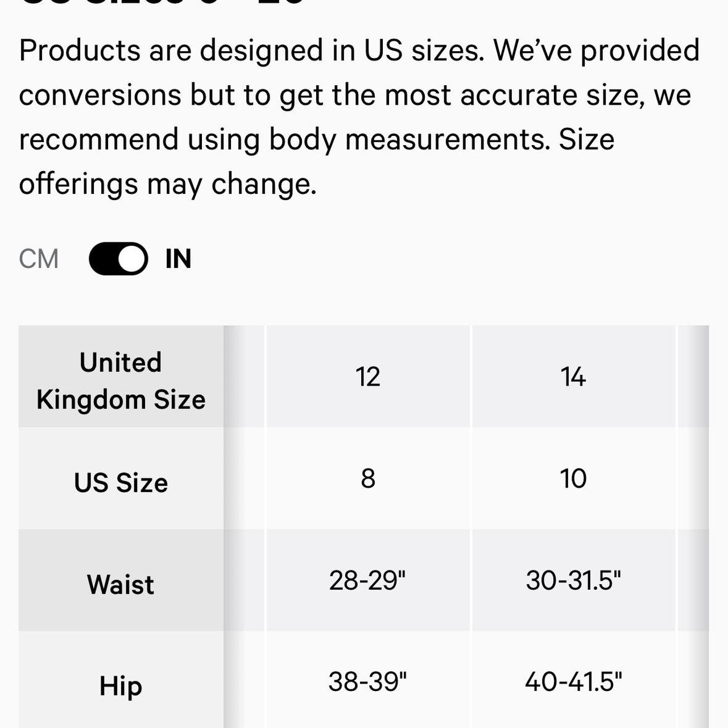728x728 pixels.
Task: Select the IN unit label
Action: click(178, 259)
